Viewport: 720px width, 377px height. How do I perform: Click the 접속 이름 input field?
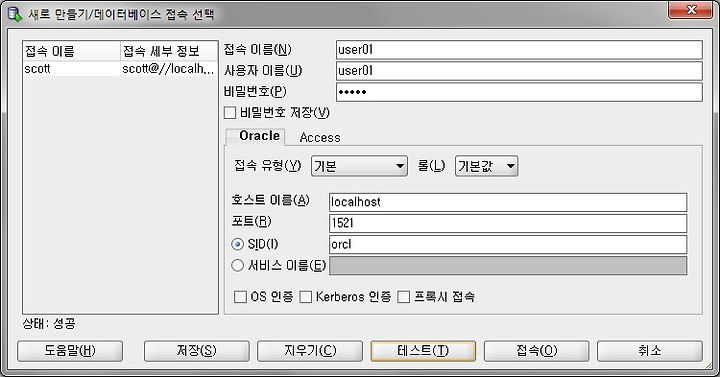pos(519,50)
